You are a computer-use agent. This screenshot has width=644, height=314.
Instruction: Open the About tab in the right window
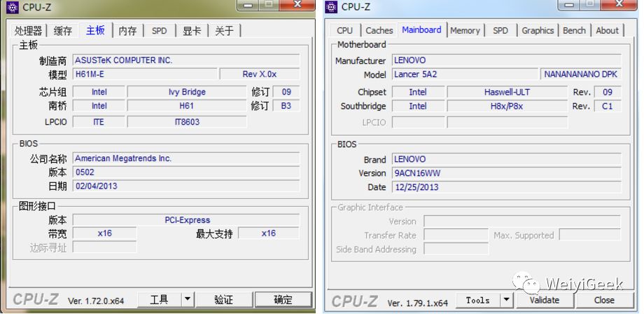607,30
